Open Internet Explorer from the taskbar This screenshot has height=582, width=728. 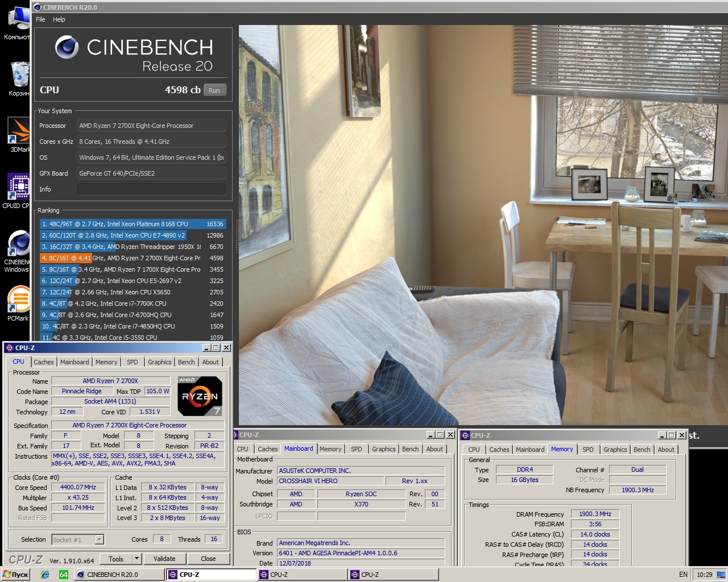point(45,575)
